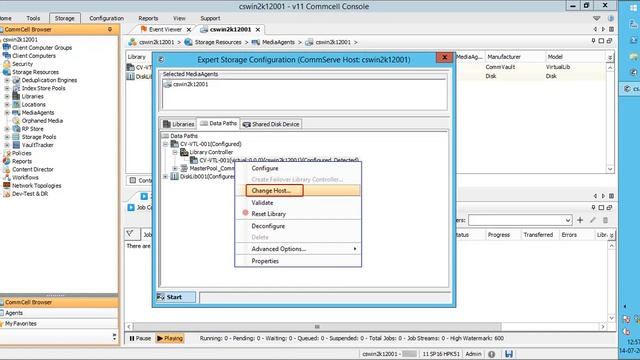Viewport: 640px width, 360px height.
Task: Open the job filters dropdown
Action: point(568,220)
